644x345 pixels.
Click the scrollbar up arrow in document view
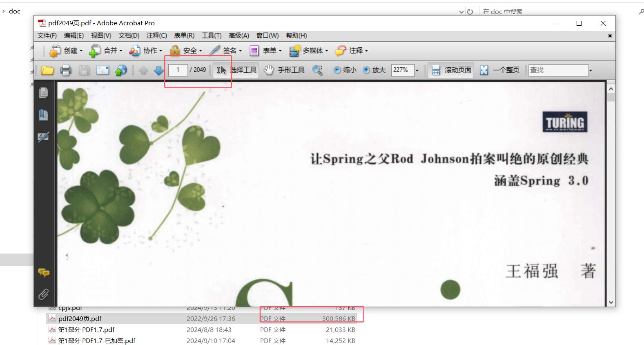click(611, 88)
